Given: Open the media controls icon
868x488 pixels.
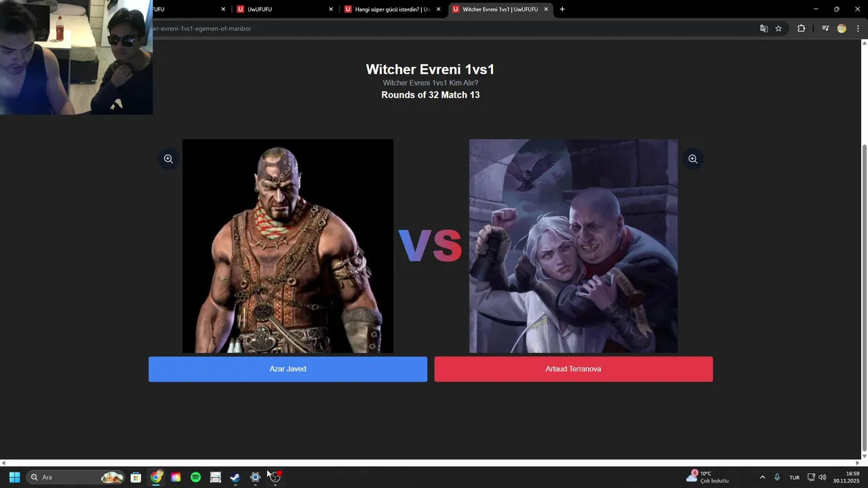Looking at the screenshot, I should pyautogui.click(x=825, y=28).
